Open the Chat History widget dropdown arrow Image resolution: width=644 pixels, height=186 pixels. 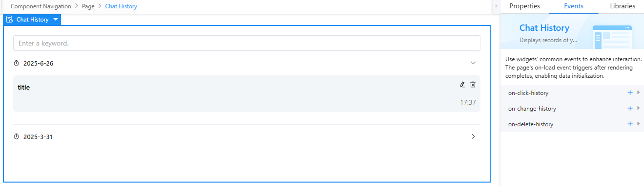click(56, 20)
